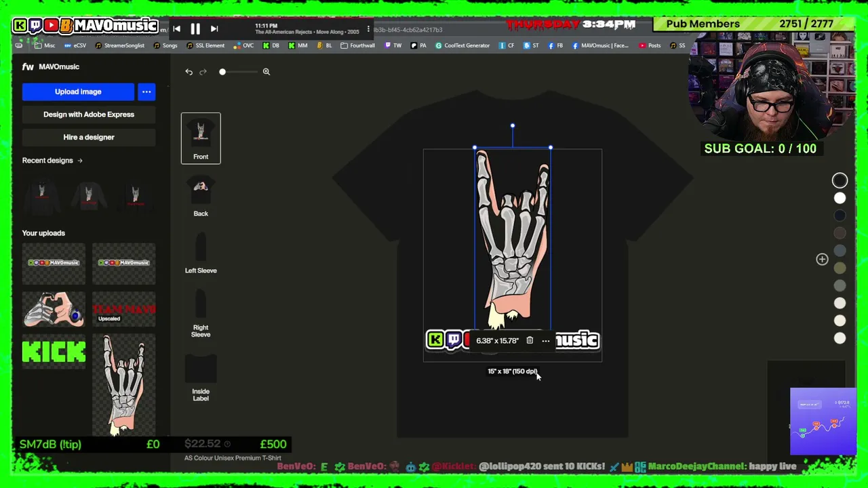The height and width of the screenshot is (488, 868).
Task: Open the Fourthwall bookmarks folder
Action: 357,45
